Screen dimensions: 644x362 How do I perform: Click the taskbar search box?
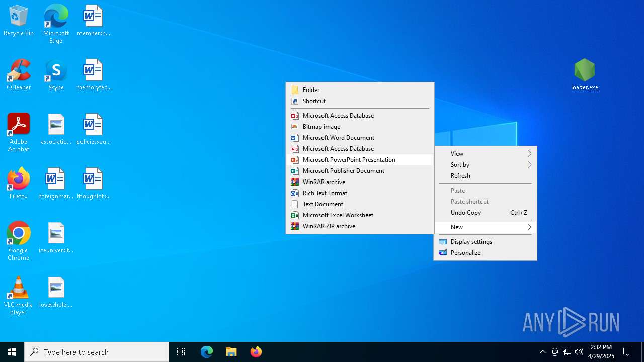(97, 352)
